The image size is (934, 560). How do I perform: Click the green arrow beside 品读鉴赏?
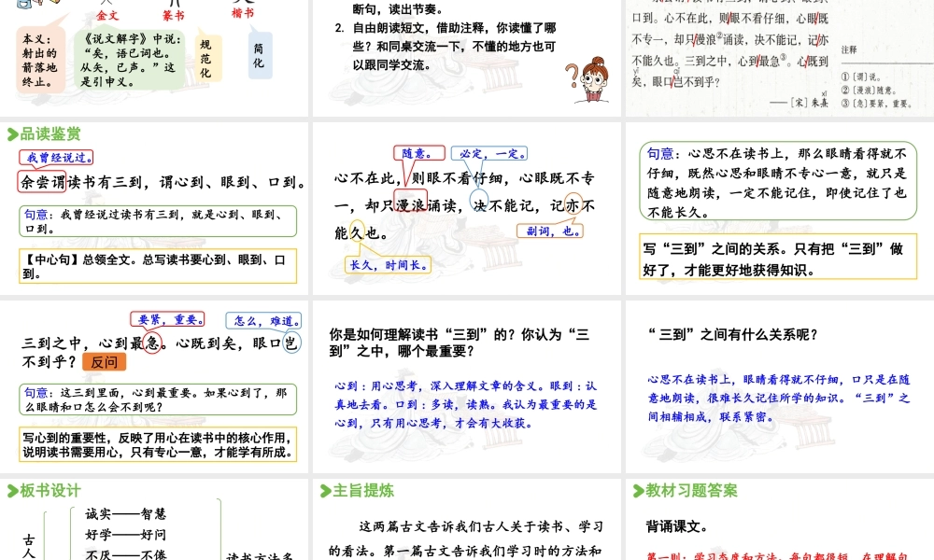(x=12, y=134)
